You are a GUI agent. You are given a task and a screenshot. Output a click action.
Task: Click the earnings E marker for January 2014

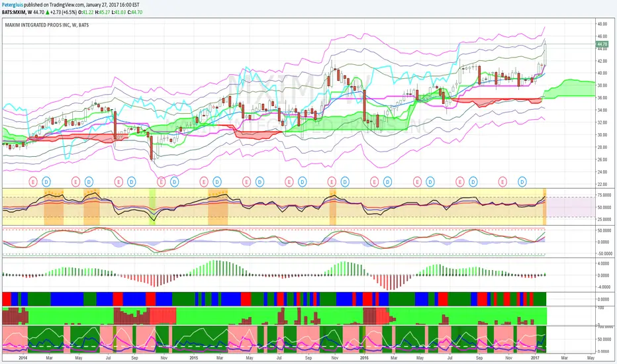click(33, 182)
